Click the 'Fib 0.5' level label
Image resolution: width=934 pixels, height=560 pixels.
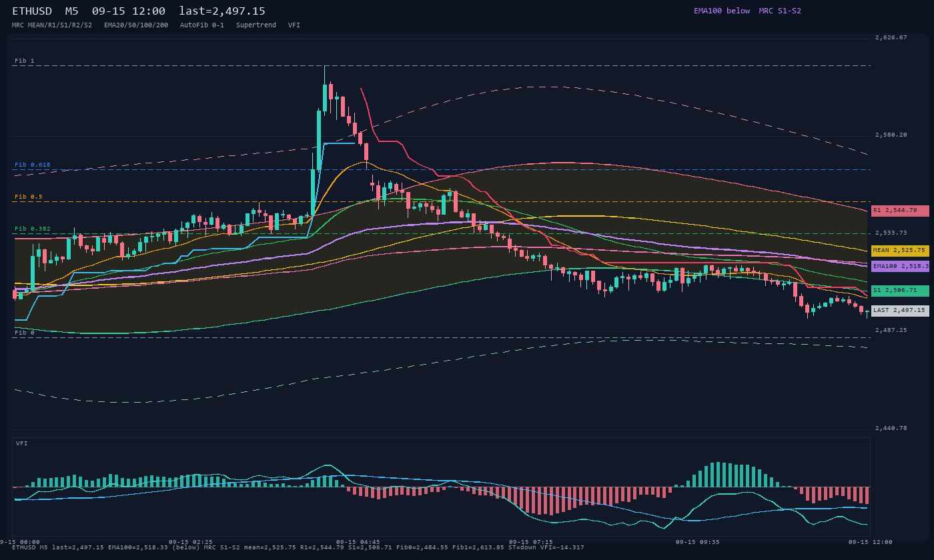tap(29, 197)
